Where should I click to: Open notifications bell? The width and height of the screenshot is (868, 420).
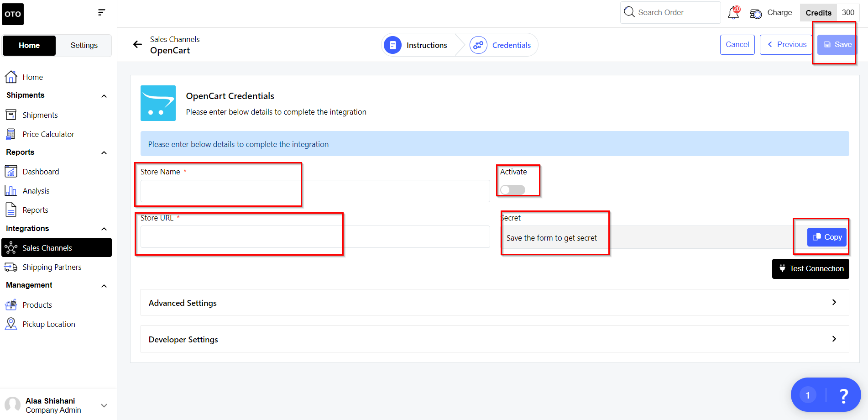(x=733, y=12)
